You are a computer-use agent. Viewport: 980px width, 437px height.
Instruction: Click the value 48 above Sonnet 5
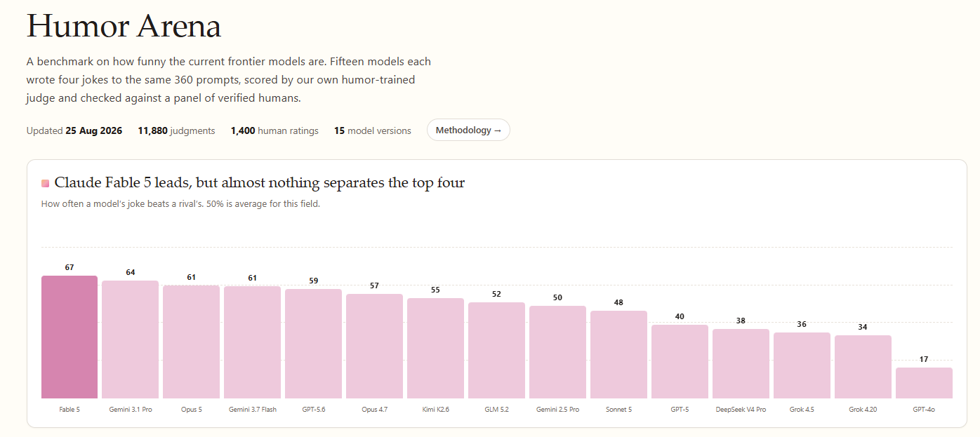coord(619,303)
